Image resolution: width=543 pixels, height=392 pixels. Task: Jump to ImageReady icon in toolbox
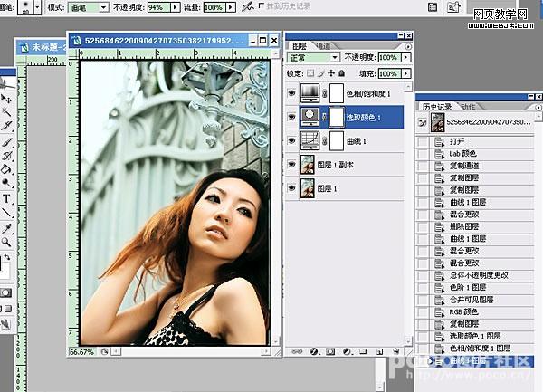[x=6, y=324]
